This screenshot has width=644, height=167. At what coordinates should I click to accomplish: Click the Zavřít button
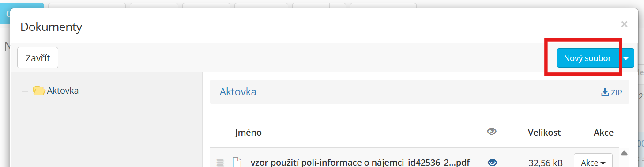pyautogui.click(x=38, y=58)
